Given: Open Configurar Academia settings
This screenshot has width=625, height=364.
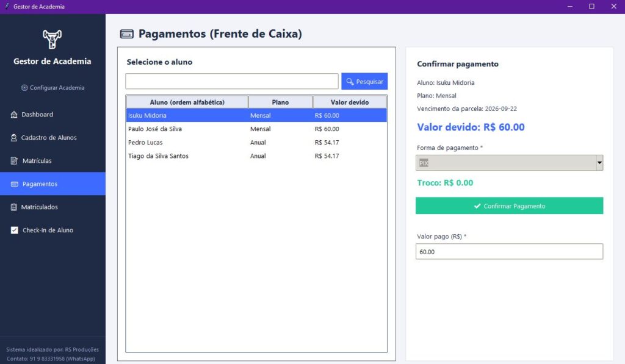Looking at the screenshot, I should tap(52, 88).
